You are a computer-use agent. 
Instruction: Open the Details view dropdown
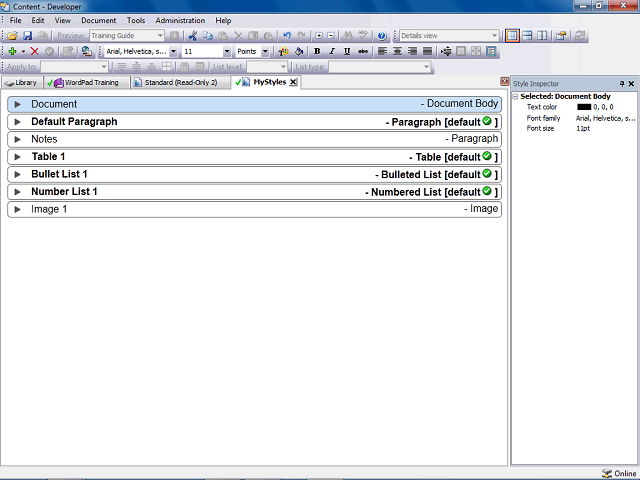tap(494, 36)
